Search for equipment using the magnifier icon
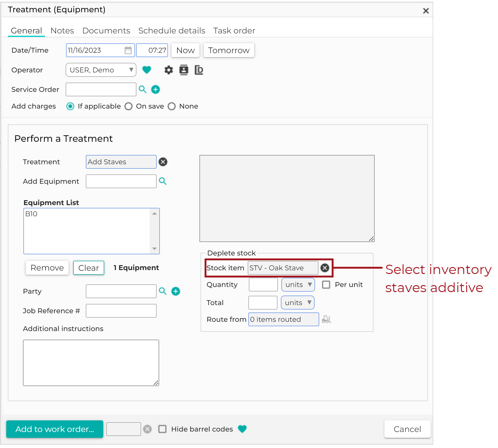 pos(163,181)
